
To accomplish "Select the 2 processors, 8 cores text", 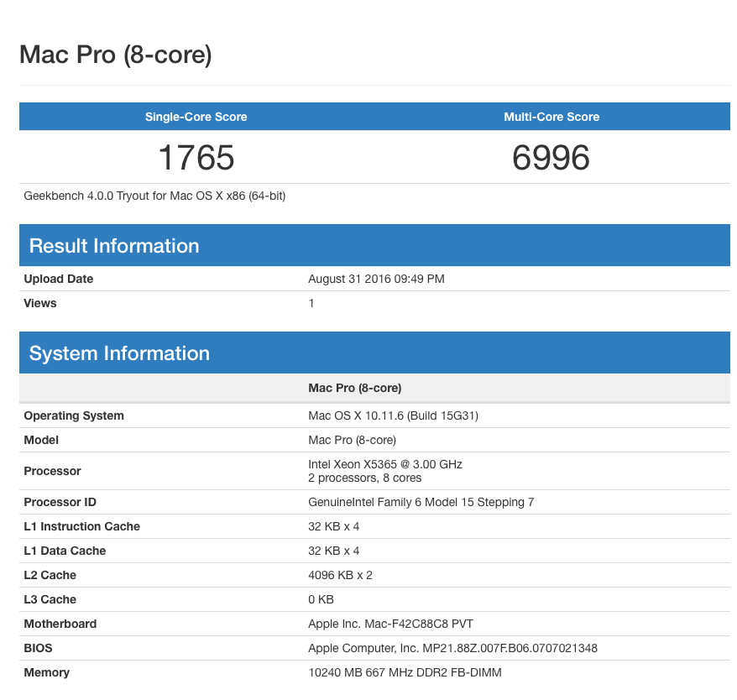I will pyautogui.click(x=365, y=478).
